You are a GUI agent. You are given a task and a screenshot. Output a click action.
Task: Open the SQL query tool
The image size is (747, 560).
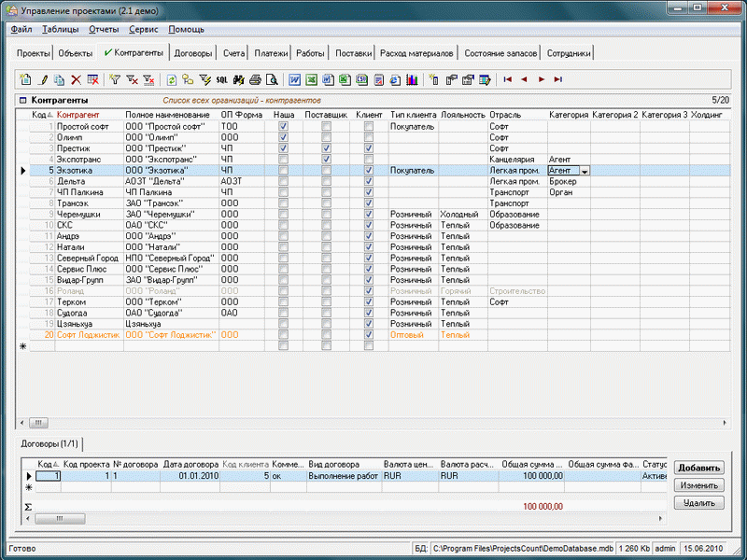click(x=222, y=80)
